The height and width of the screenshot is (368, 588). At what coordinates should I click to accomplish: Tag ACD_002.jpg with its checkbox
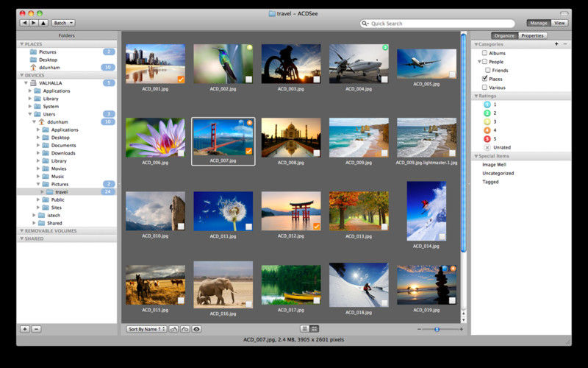248,79
